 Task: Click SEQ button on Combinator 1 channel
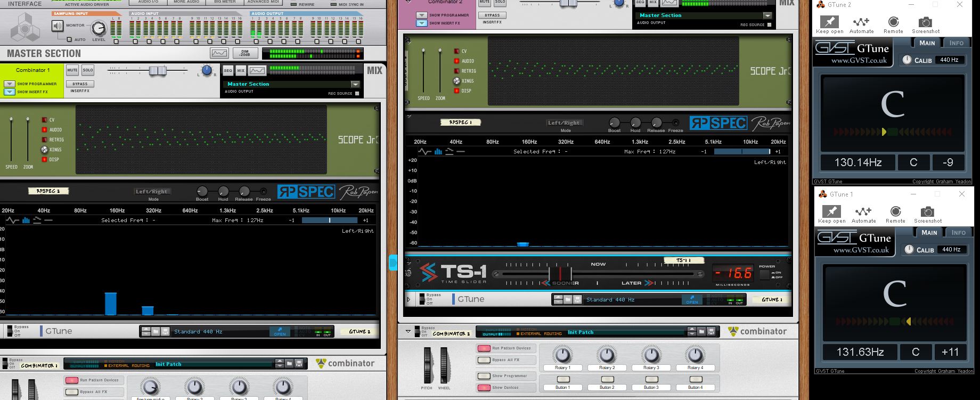(227, 70)
